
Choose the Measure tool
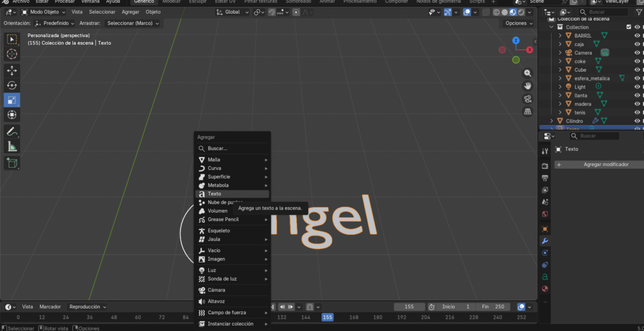12,146
